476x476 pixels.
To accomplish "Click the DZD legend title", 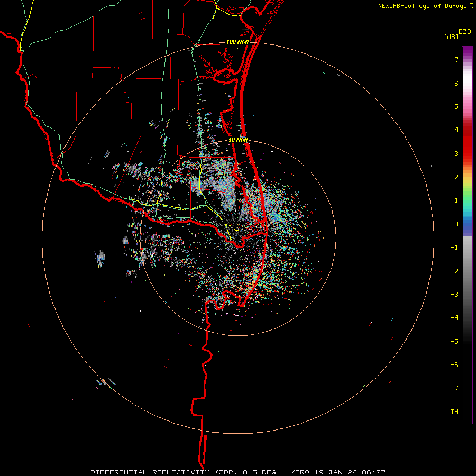I will coord(465,32).
